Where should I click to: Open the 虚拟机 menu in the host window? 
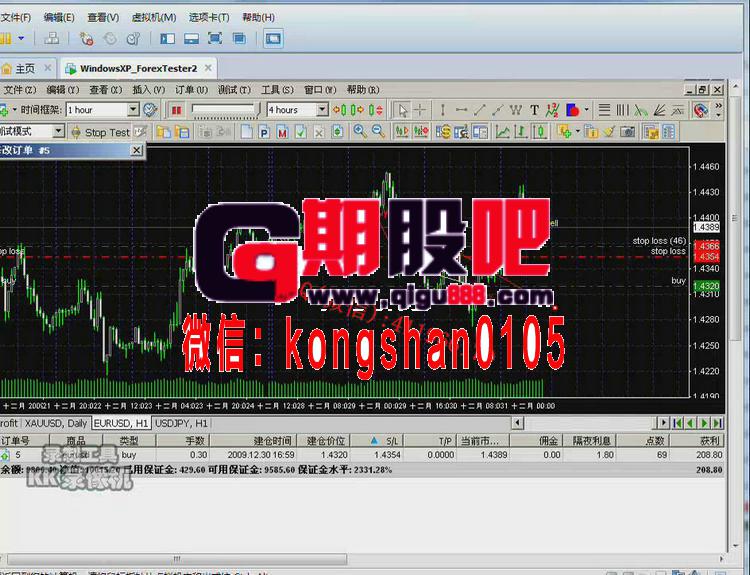(154, 18)
